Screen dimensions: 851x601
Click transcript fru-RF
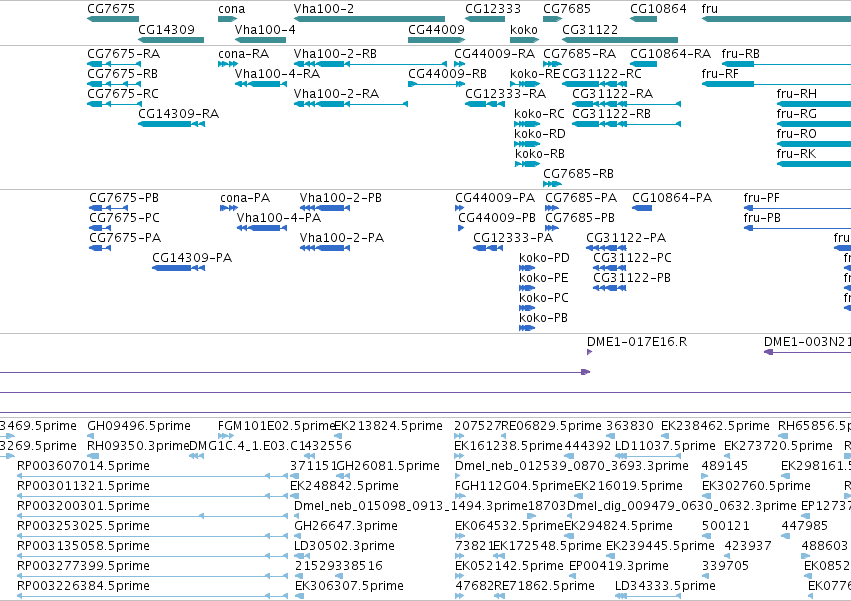point(776,84)
